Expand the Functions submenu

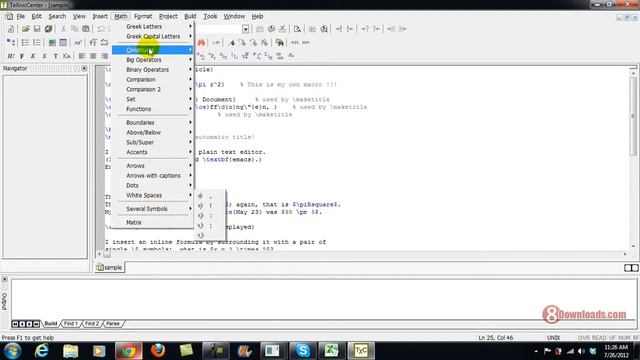[153, 109]
